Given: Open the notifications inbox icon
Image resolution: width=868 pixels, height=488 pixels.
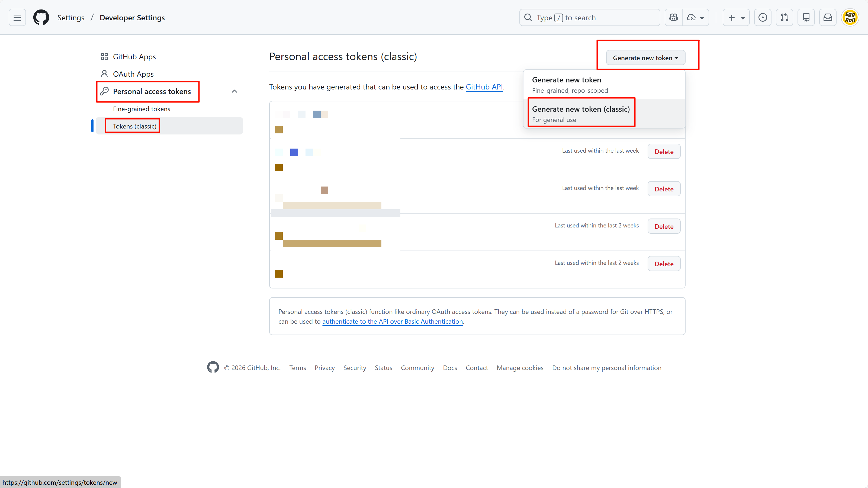Looking at the screenshot, I should pyautogui.click(x=828, y=17).
